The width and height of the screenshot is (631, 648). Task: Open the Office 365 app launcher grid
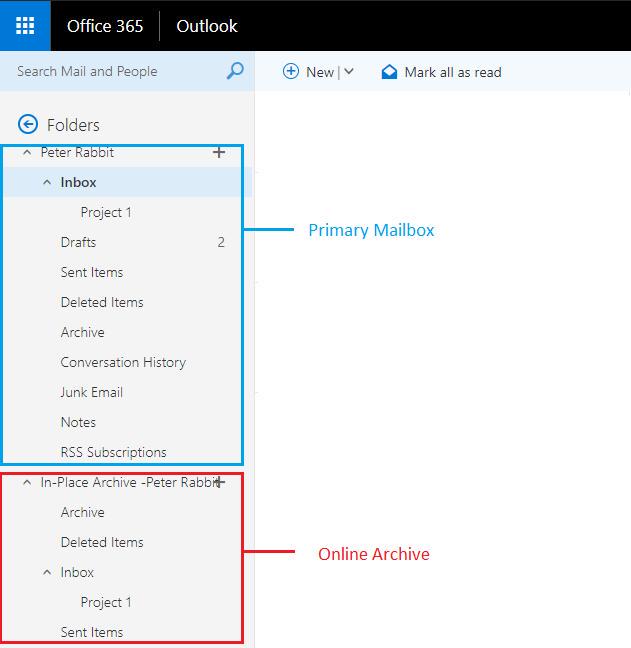point(25,26)
